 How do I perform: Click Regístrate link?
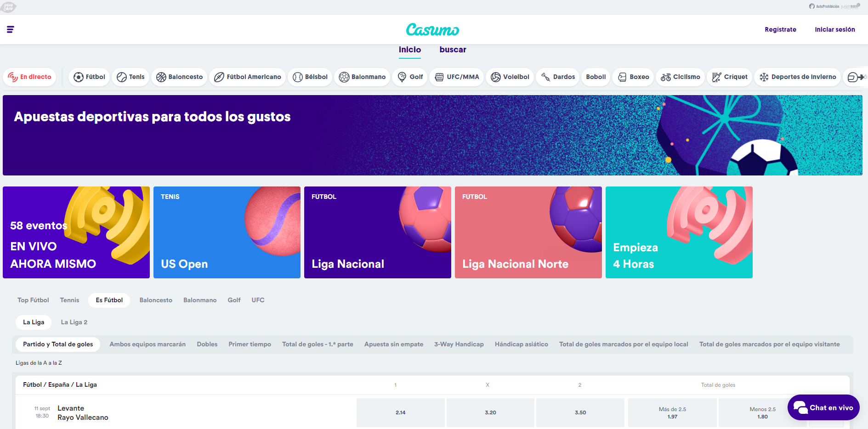(x=780, y=29)
